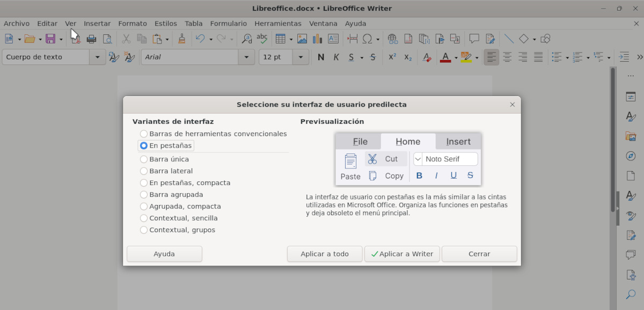644x310 pixels.
Task: Select the Insert Line tool
Action: [509, 39]
